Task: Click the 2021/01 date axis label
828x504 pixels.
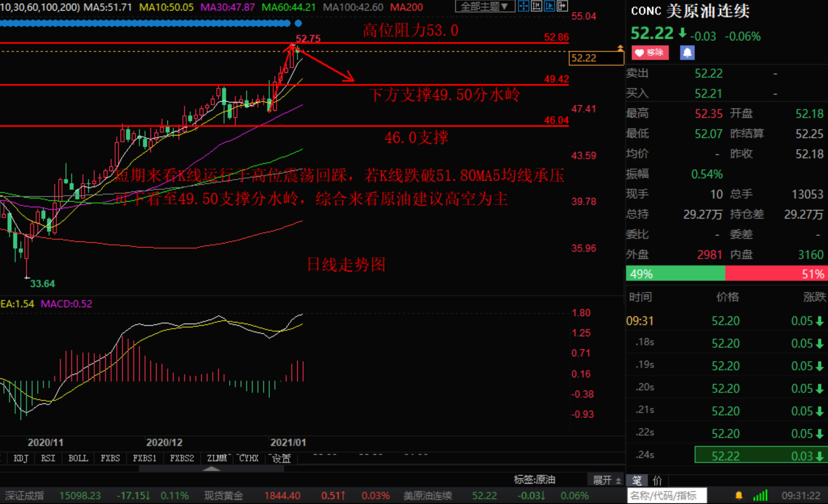Action: click(x=288, y=442)
